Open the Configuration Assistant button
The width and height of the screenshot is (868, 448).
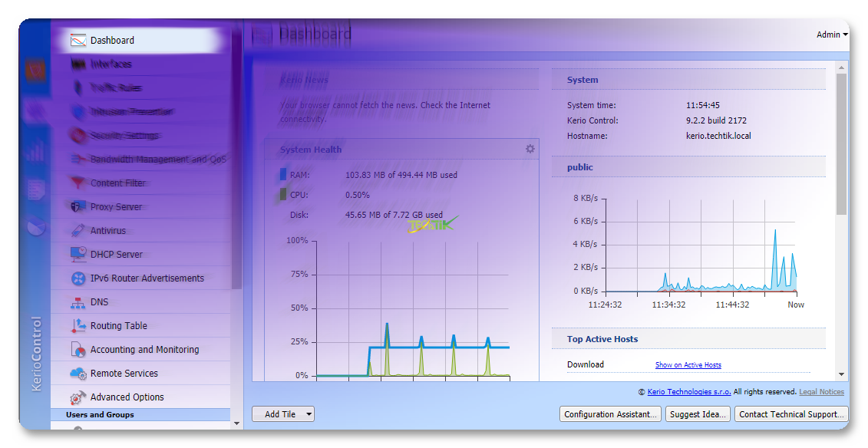point(610,414)
